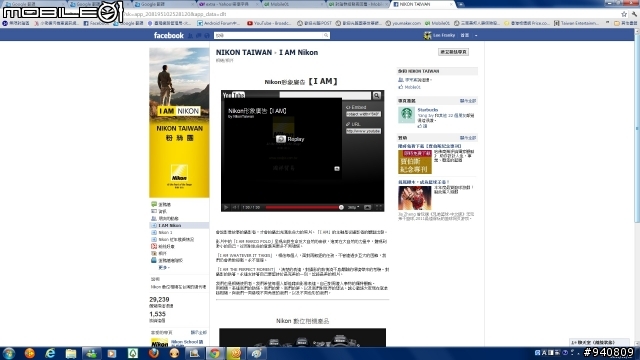Open the Other bookmarks folder
Image resolution: width=640 pixels, height=360 pixels.
[x=625, y=23]
